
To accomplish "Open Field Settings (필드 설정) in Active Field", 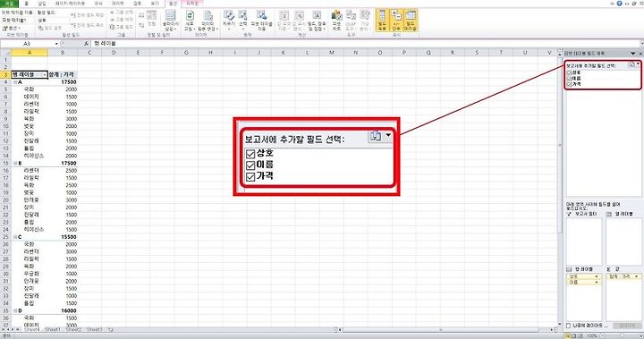I will (x=50, y=28).
